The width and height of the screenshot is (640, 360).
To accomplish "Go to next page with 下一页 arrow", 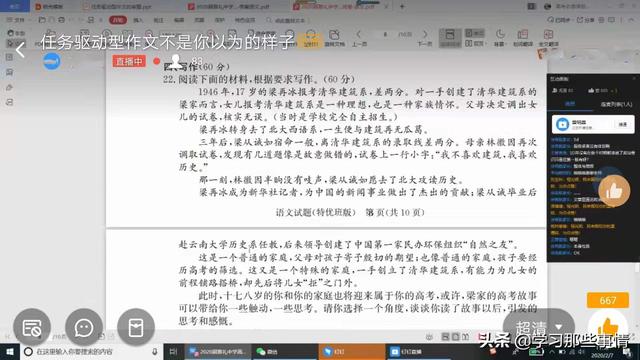I will 425,38.
